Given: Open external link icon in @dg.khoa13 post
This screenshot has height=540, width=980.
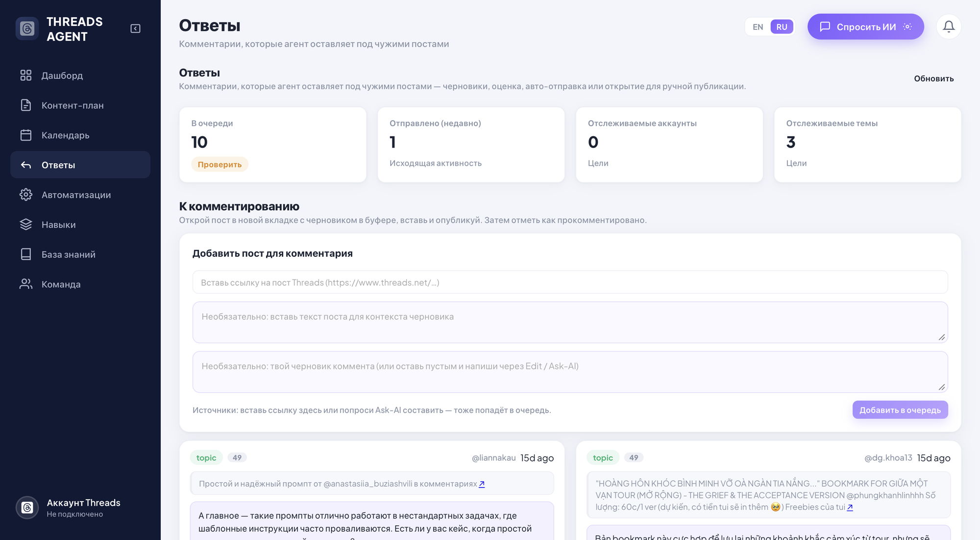Looking at the screenshot, I should [x=850, y=508].
